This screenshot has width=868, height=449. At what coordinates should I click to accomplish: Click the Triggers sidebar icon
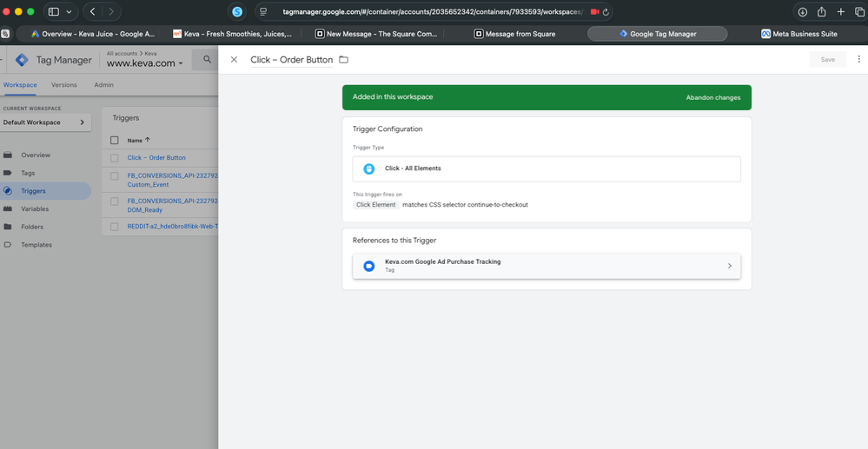[x=8, y=191]
